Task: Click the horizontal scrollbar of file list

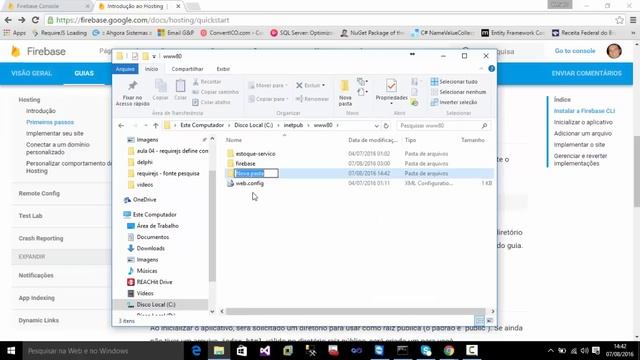Action: click(x=355, y=311)
